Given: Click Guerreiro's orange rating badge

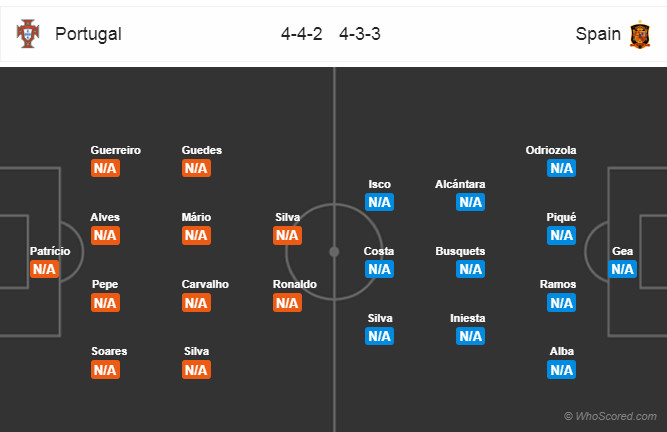Looking at the screenshot, I should (x=105, y=168).
